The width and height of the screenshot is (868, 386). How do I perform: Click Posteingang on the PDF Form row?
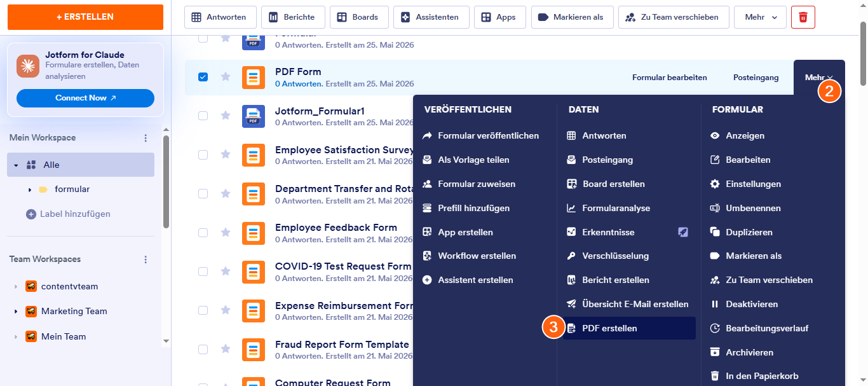pyautogui.click(x=756, y=78)
